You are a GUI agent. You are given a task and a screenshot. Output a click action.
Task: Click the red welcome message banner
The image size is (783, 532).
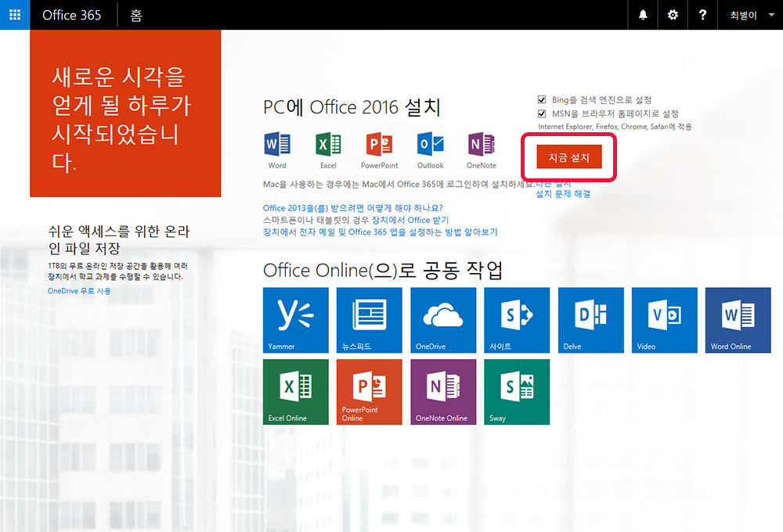tap(125, 113)
